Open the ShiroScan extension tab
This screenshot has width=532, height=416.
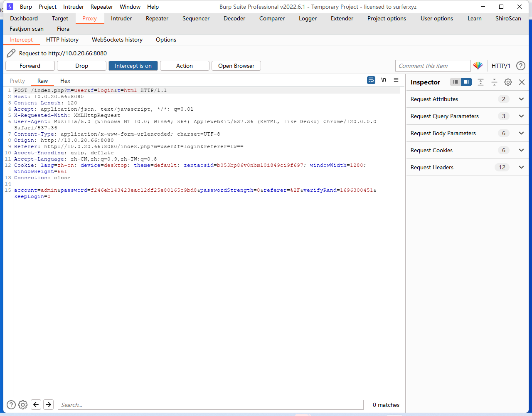[508, 18]
